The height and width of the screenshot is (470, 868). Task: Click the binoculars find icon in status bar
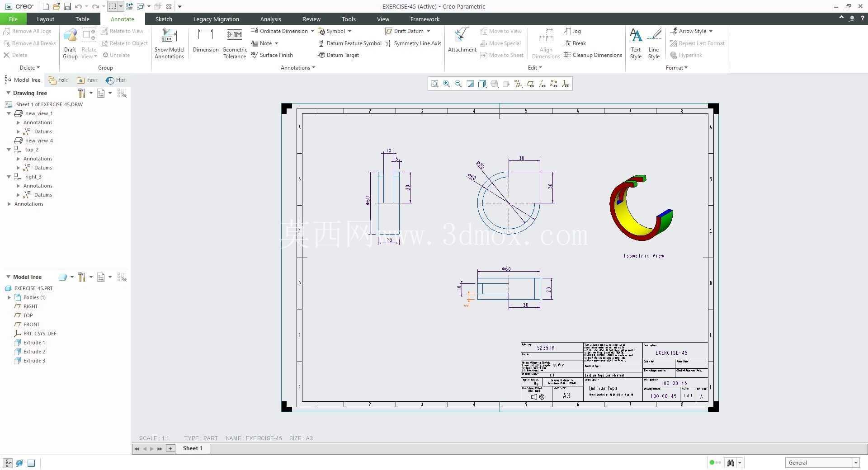tap(730, 462)
